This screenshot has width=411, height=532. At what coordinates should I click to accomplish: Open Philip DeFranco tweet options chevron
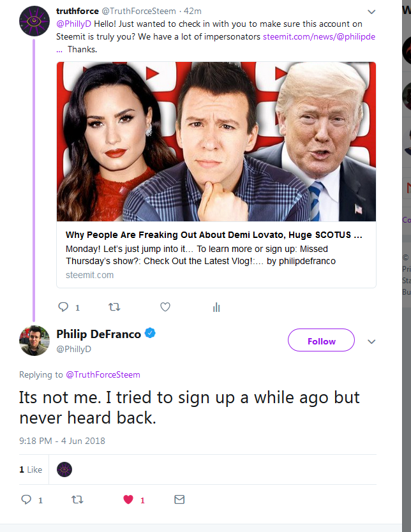point(372,341)
